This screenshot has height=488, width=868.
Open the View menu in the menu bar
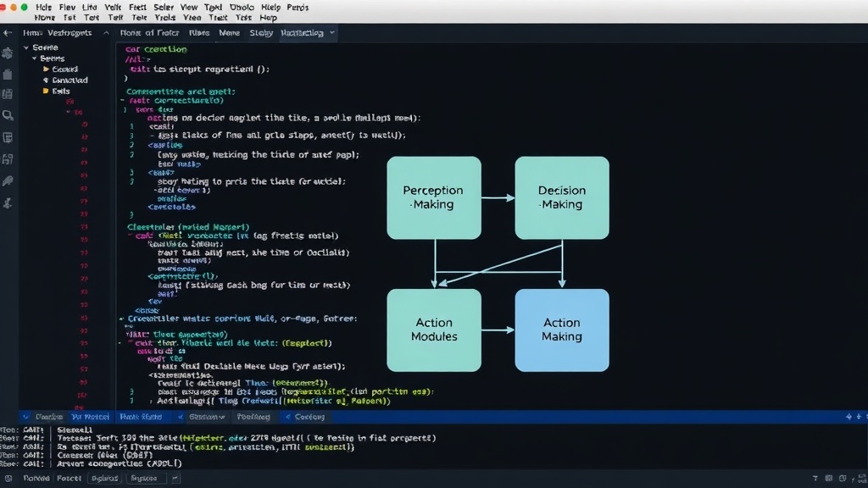pos(189,7)
